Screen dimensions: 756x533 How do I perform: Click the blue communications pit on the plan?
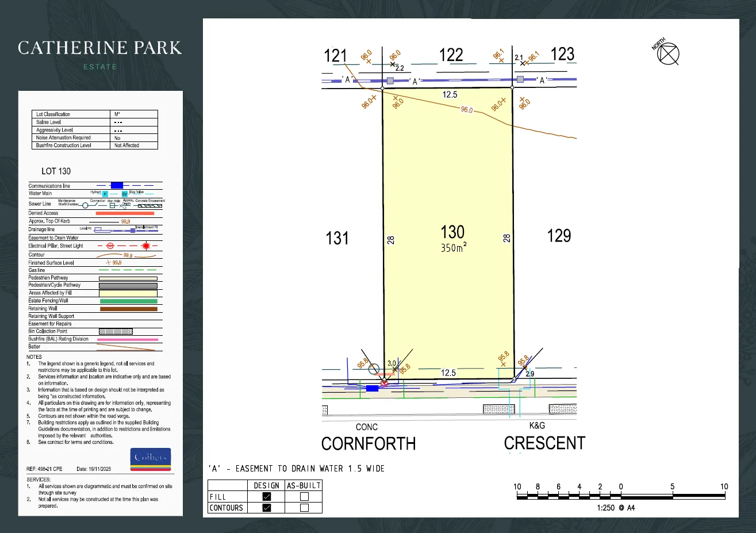click(x=373, y=389)
